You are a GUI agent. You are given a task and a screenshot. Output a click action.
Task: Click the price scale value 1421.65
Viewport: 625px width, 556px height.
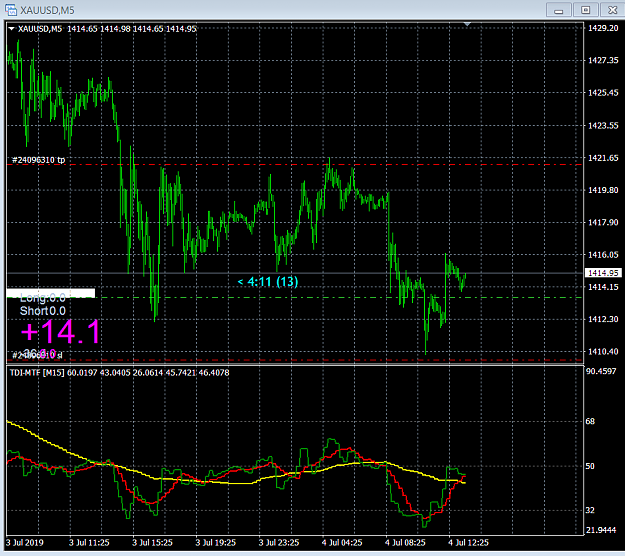pyautogui.click(x=603, y=158)
